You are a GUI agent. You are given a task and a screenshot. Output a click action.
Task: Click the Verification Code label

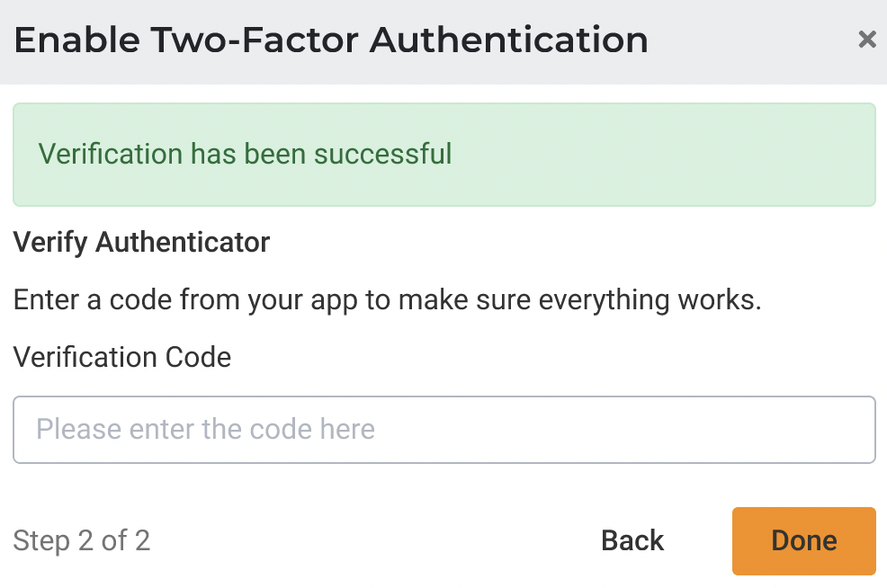coord(122,357)
